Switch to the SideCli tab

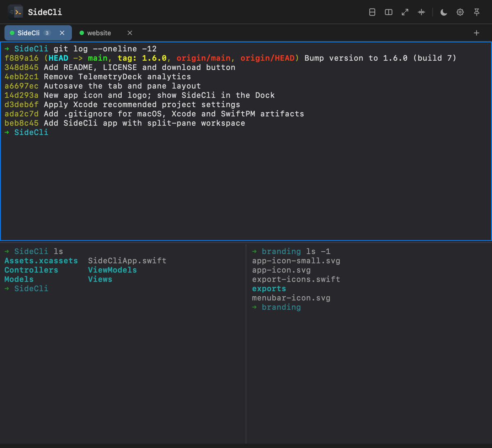pyautogui.click(x=38, y=33)
